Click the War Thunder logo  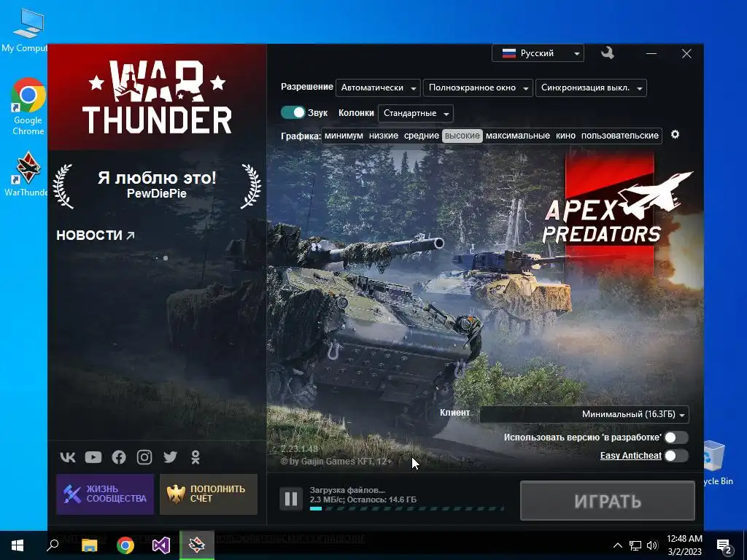[157, 97]
